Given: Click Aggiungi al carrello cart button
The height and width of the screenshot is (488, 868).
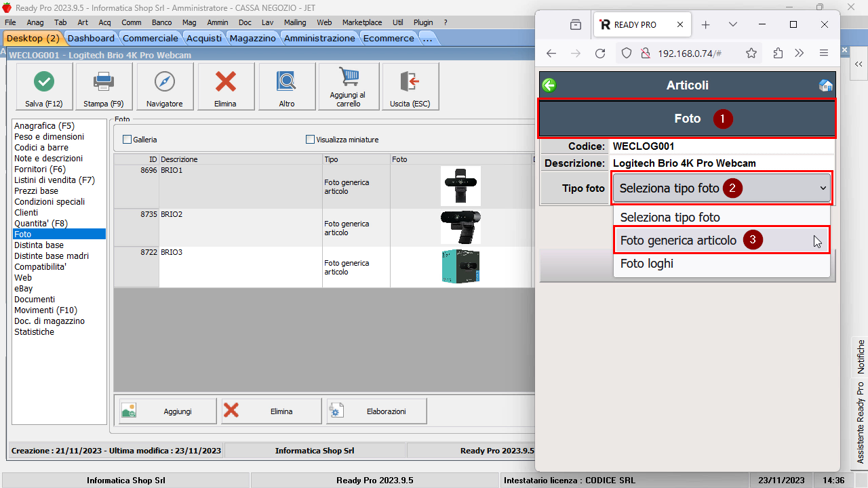Looking at the screenshot, I should tap(348, 87).
